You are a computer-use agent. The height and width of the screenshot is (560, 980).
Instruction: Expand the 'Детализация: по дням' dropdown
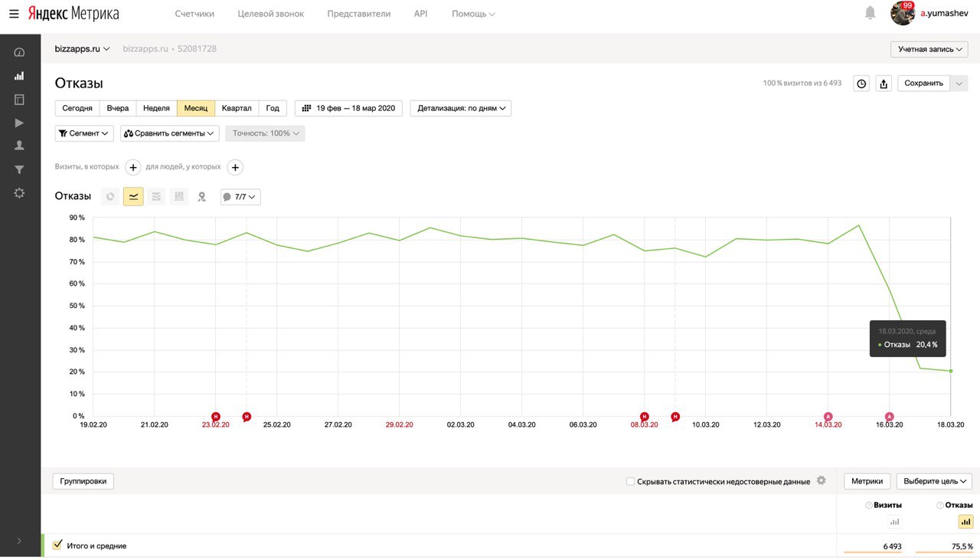click(x=461, y=108)
